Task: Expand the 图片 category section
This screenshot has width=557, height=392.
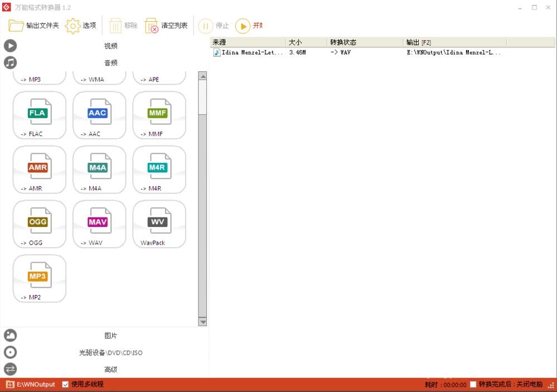Action: coord(110,336)
